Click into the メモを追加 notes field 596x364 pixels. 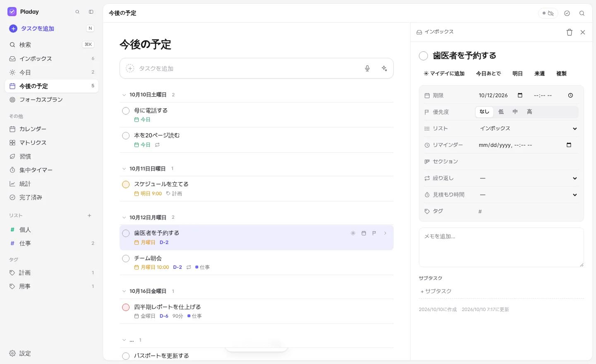point(501,247)
